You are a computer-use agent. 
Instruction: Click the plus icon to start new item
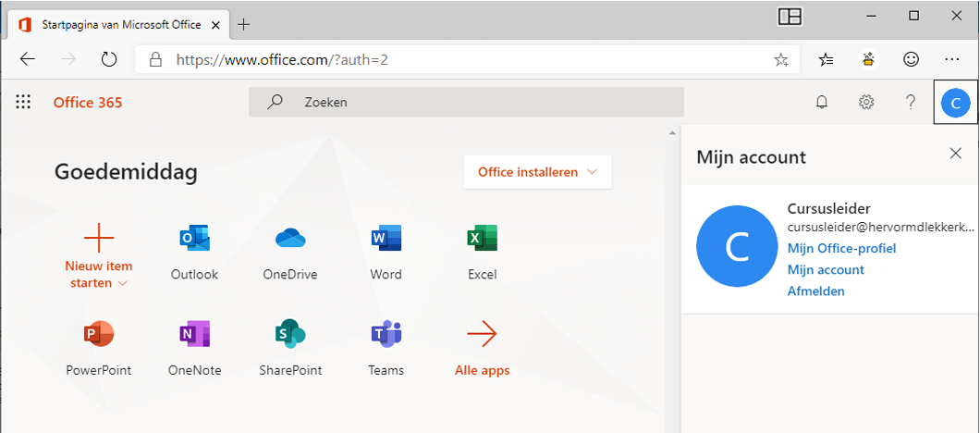99,238
